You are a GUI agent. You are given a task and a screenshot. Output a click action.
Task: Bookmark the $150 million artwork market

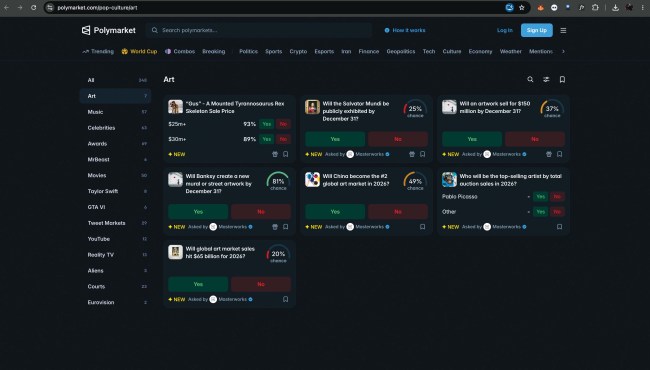coord(560,154)
